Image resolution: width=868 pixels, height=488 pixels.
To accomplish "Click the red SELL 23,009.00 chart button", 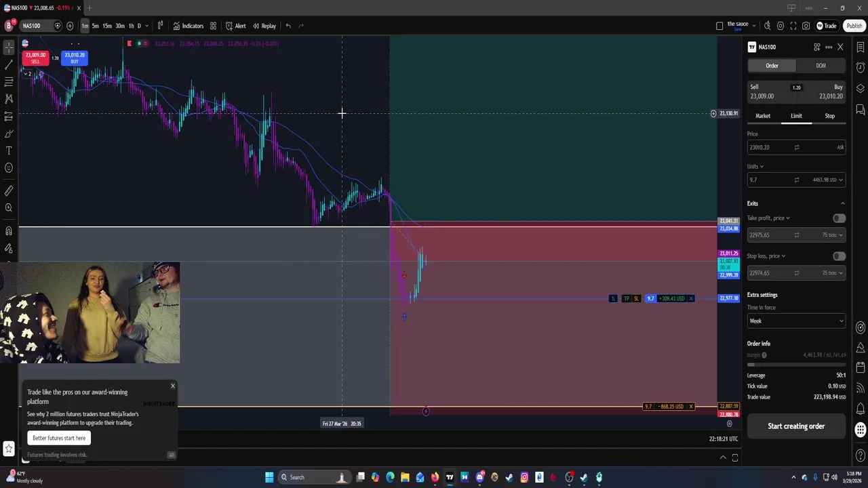I will [x=35, y=58].
